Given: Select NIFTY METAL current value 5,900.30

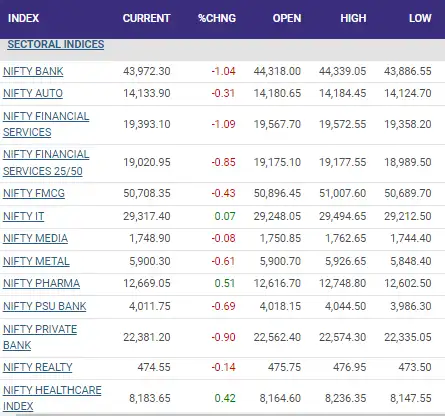Looking at the screenshot, I should pos(150,261).
